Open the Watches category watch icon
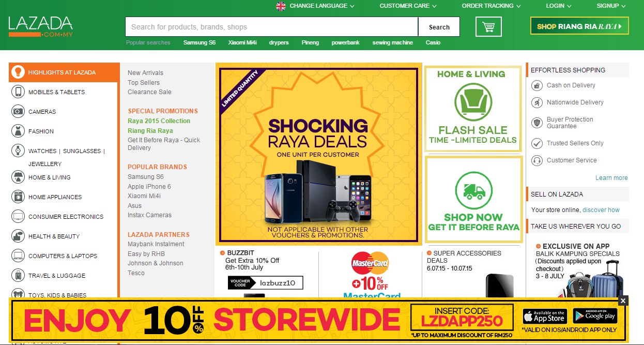The height and width of the screenshot is (345, 644). tap(18, 151)
